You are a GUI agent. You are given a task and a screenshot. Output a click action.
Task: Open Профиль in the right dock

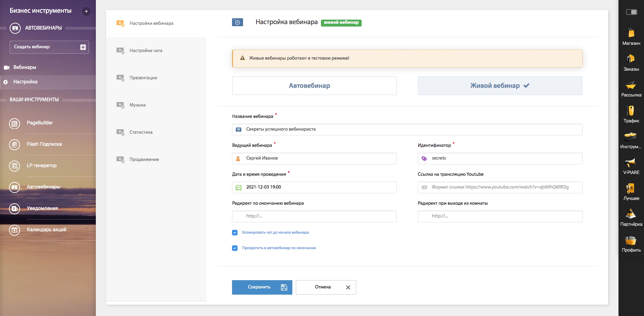631,243
